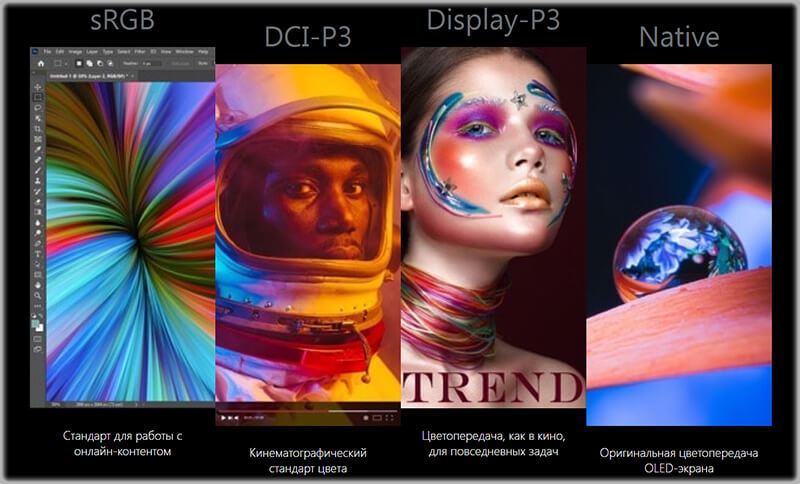Select the Hand tool
Image resolution: width=800 pixels, height=484 pixels.
[x=38, y=285]
